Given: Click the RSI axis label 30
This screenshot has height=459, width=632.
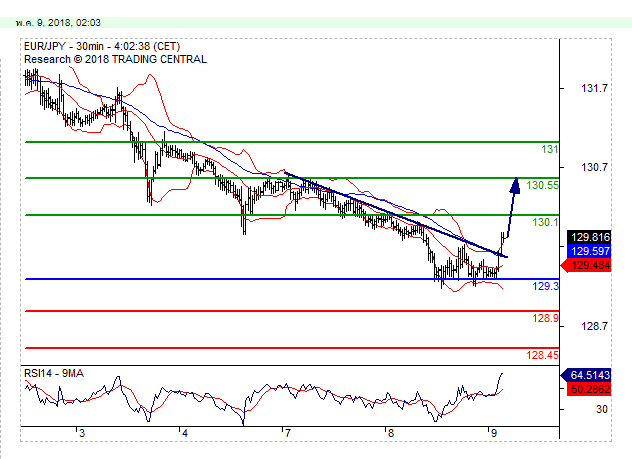Looking at the screenshot, I should (x=602, y=409).
